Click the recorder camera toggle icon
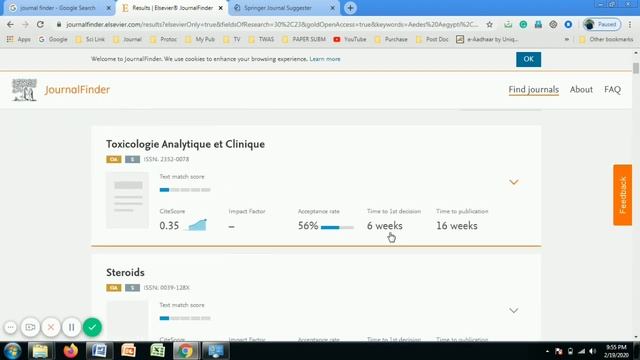Viewport: 640px width, 360px height. point(30,327)
